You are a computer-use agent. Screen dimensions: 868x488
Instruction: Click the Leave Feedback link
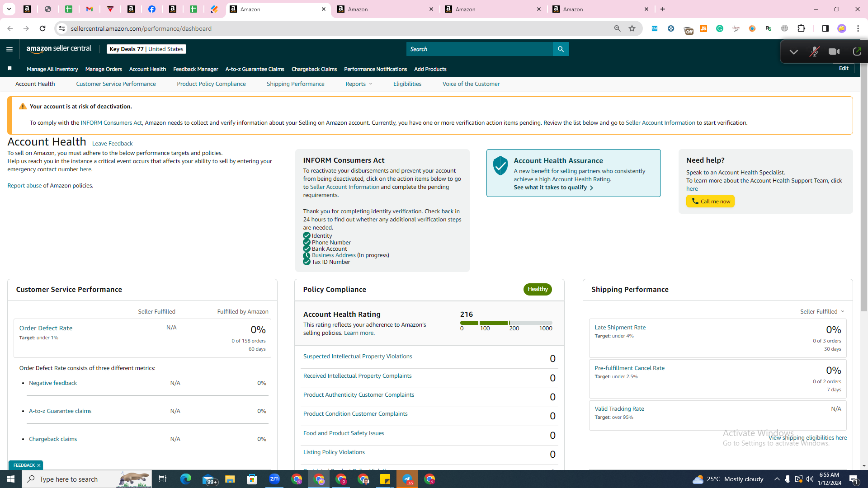coord(112,144)
